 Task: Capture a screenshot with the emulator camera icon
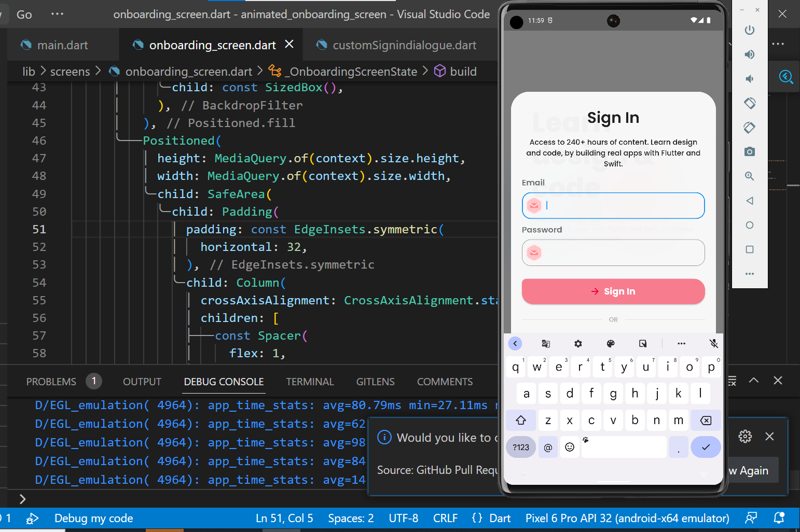[x=749, y=151]
